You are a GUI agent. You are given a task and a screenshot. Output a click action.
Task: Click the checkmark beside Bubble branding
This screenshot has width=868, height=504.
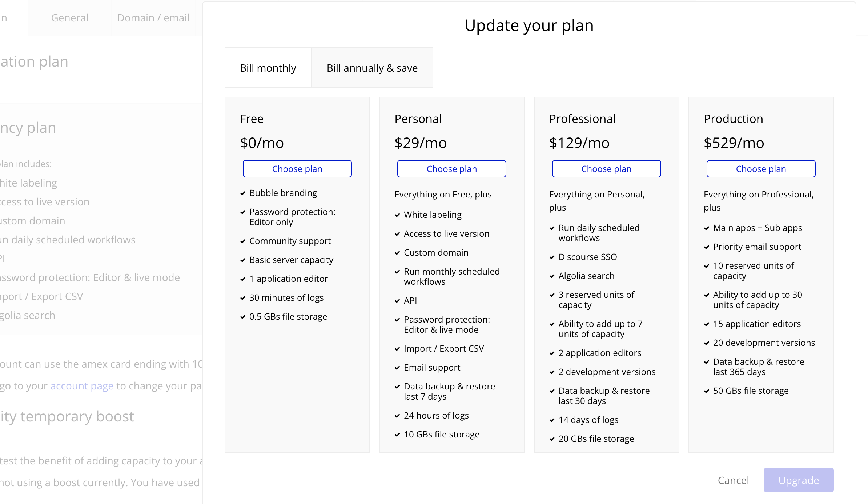tap(243, 193)
